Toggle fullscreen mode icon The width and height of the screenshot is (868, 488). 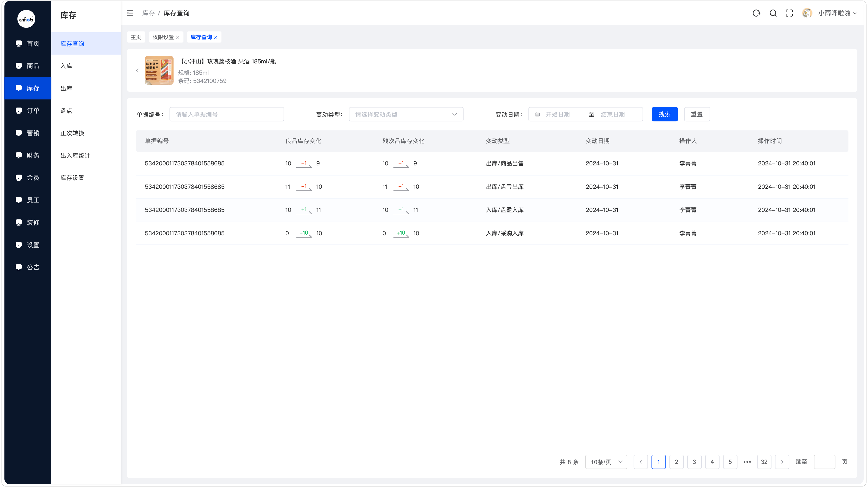click(x=789, y=13)
